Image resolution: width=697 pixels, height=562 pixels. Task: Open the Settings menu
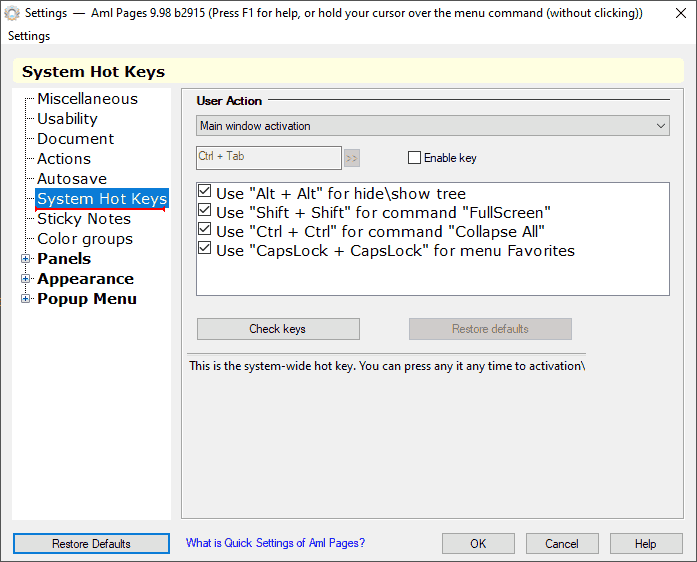29,36
